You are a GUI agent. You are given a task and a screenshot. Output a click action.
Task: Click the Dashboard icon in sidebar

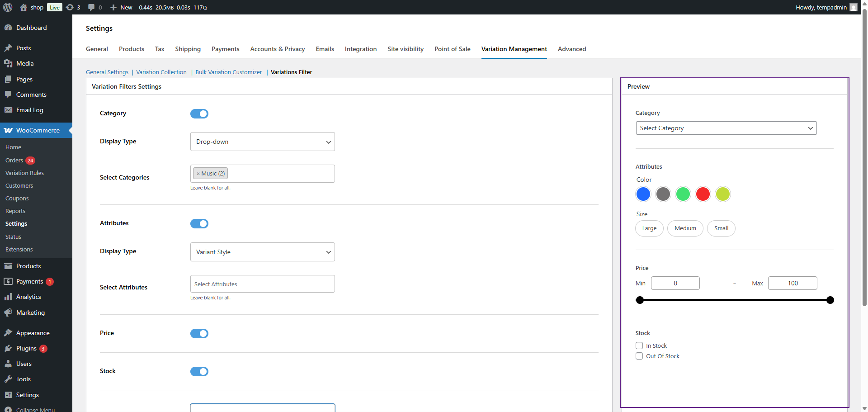pos(8,28)
